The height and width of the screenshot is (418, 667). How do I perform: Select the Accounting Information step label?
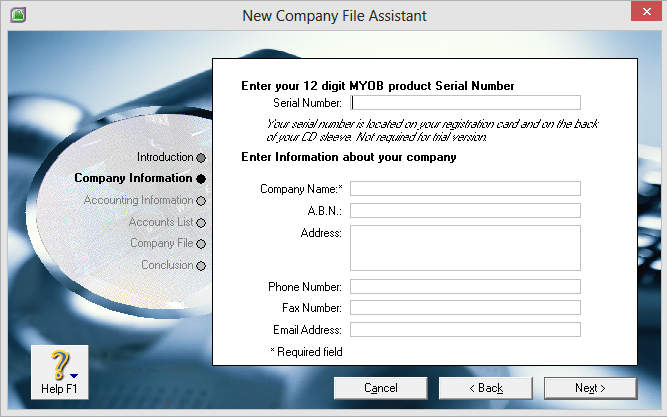pyautogui.click(x=139, y=200)
